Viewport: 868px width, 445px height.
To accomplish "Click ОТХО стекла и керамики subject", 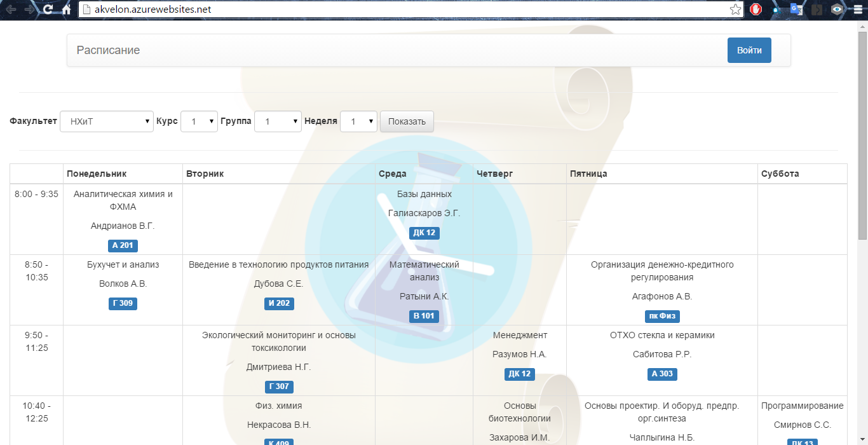I will (x=662, y=336).
